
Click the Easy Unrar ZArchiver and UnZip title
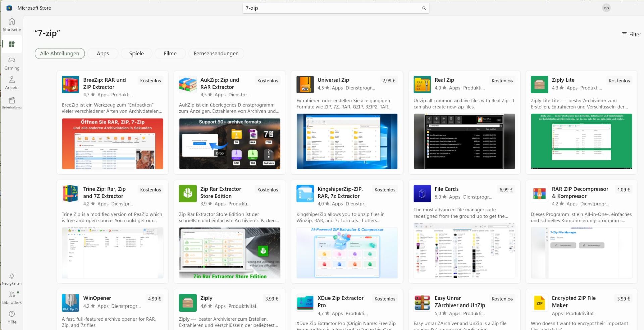tap(460, 302)
